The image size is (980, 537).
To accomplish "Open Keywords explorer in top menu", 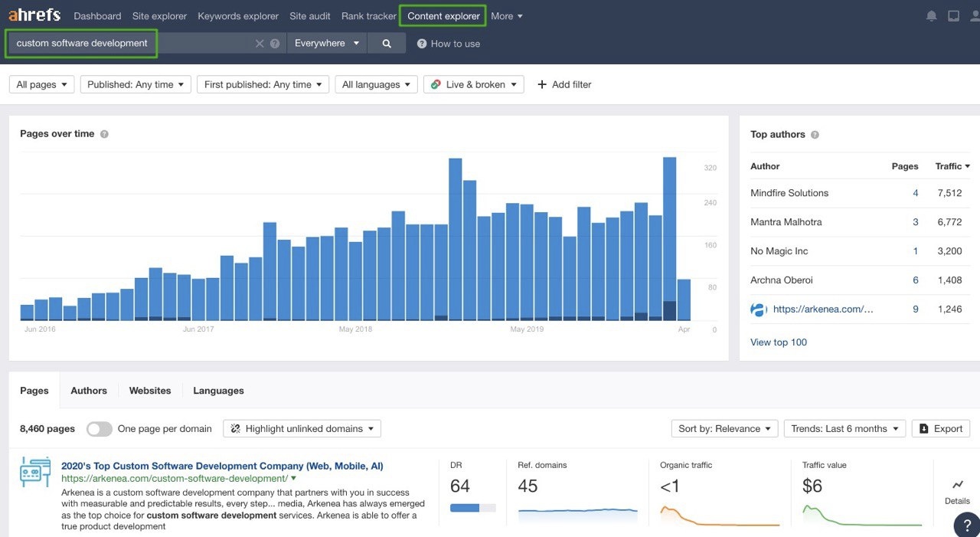I will (238, 16).
